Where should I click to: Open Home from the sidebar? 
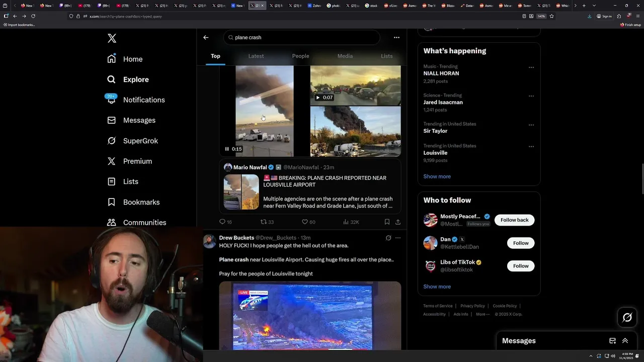pos(125,59)
